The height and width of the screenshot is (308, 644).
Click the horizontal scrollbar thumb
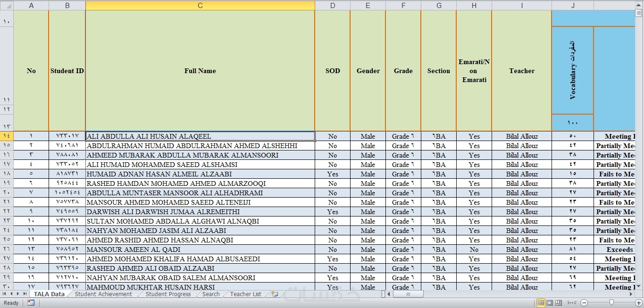click(x=408, y=294)
